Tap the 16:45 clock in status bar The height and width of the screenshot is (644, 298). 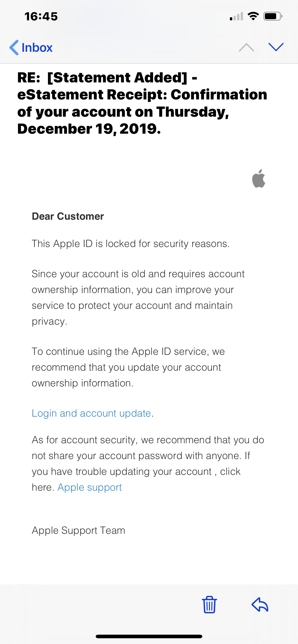point(41,17)
